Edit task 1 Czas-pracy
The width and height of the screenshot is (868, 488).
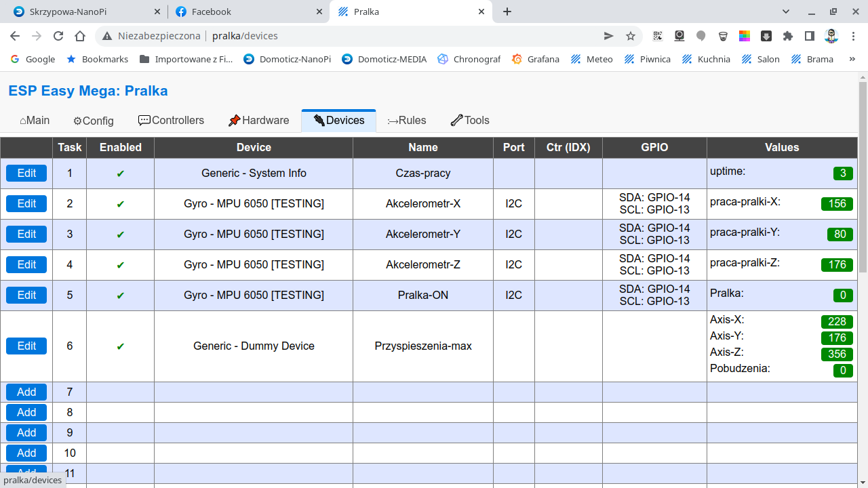click(x=26, y=174)
